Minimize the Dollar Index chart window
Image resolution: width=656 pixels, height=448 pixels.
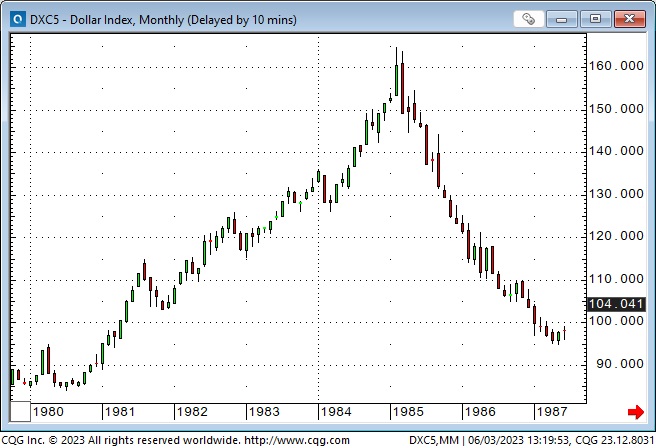tap(561, 19)
